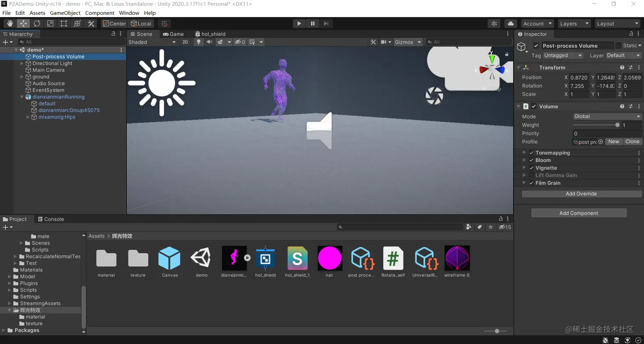Toggle the Static checkbox

(x=618, y=46)
